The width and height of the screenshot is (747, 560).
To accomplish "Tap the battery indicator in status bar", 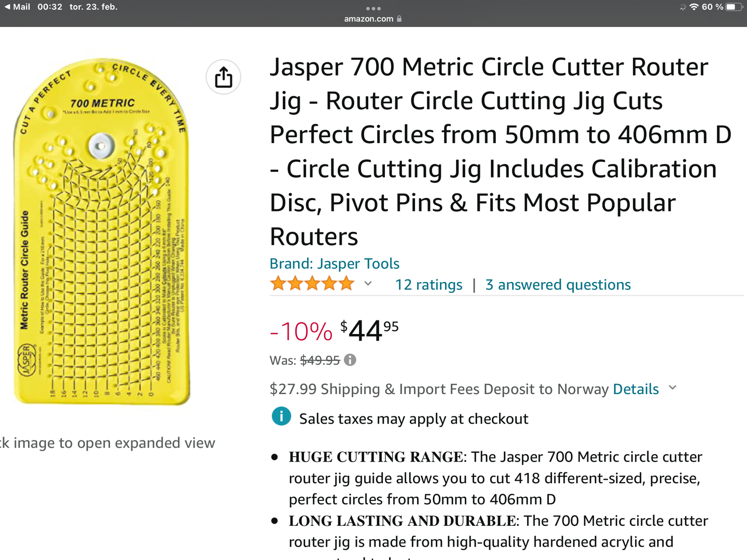I will pos(734,7).
